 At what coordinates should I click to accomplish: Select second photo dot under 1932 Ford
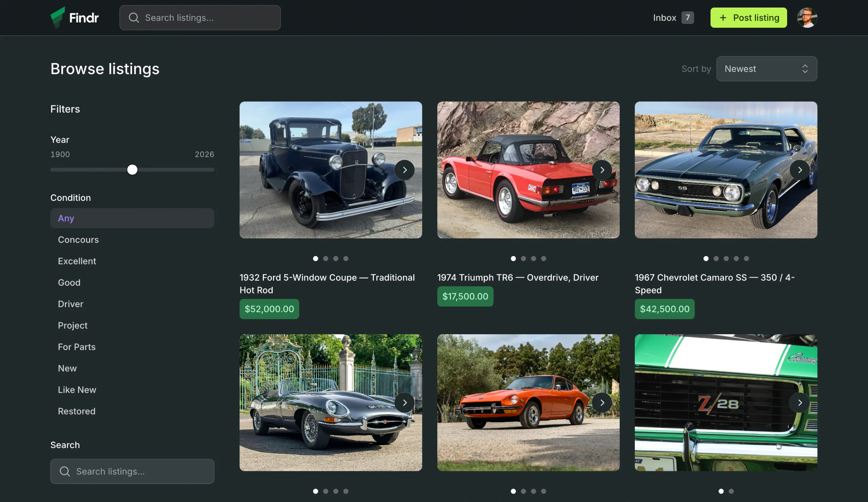tap(325, 259)
